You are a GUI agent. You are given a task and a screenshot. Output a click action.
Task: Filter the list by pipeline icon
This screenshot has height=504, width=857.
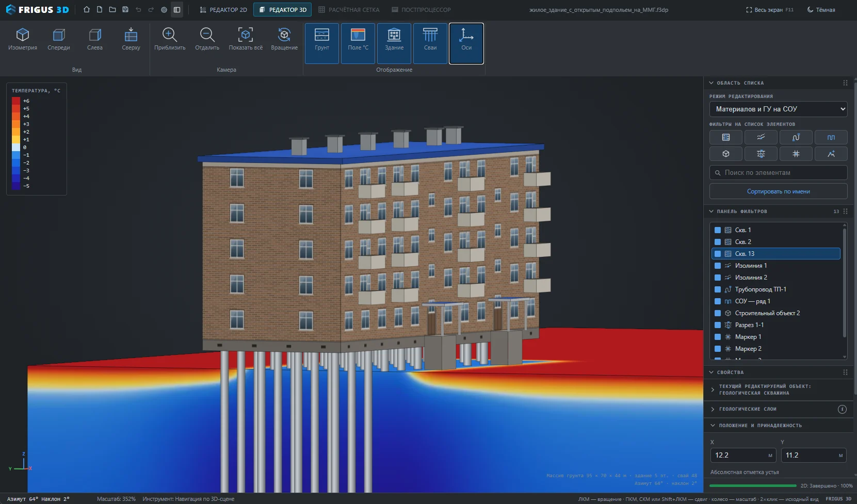[796, 137]
